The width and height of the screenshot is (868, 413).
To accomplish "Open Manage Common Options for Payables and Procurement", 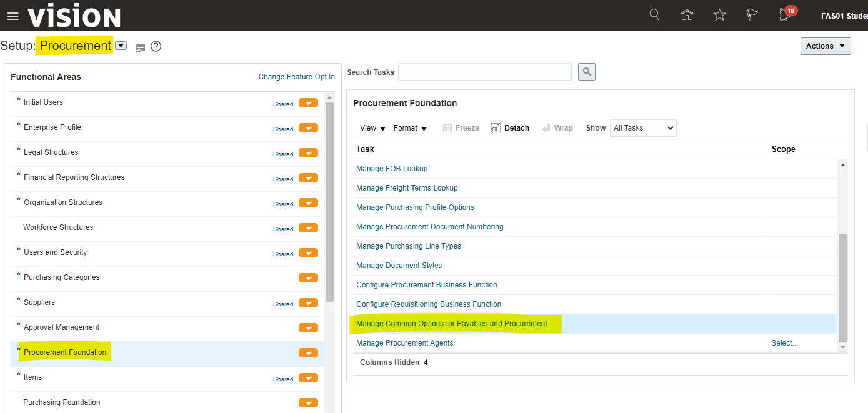I will [x=451, y=324].
